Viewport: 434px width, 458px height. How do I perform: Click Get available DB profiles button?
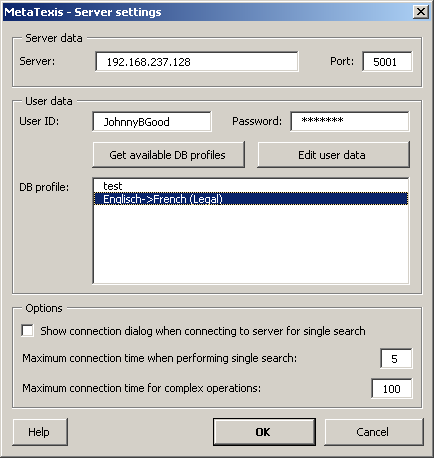tap(168, 155)
